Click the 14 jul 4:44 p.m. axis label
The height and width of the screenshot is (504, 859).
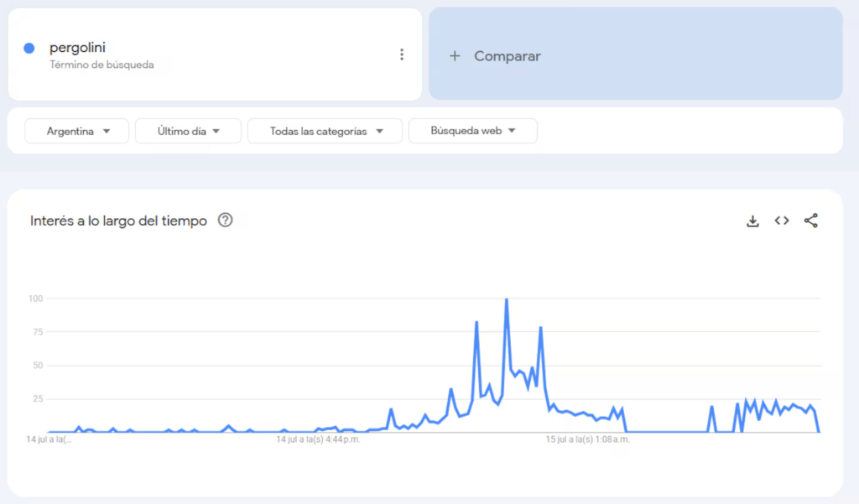click(x=319, y=439)
